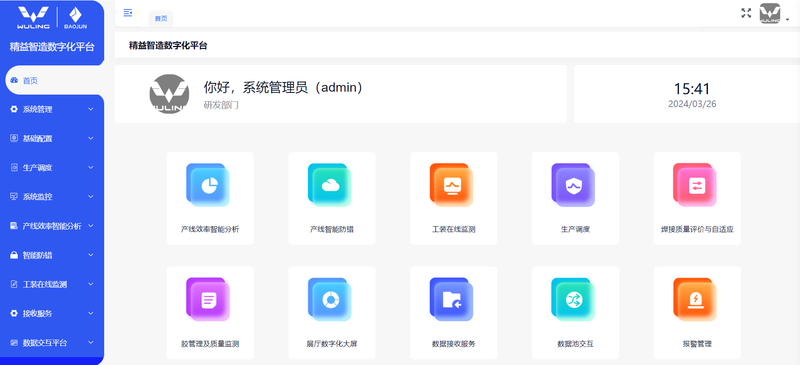The height and width of the screenshot is (365, 800).
Task: Toggle fullscreen mode icon in top bar
Action: (746, 13)
